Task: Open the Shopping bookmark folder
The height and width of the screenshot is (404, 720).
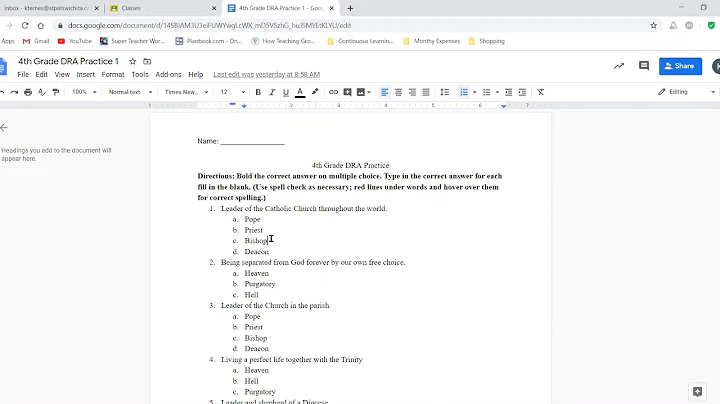Action: tap(486, 41)
